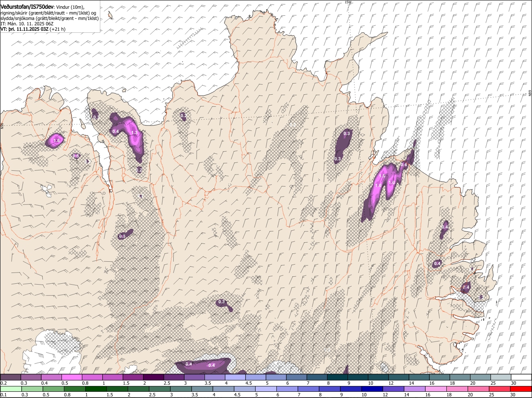Click the valid time 'VT: þri. 11.11.2025 03Z'
The image size is (532, 398).
(x=25, y=29)
